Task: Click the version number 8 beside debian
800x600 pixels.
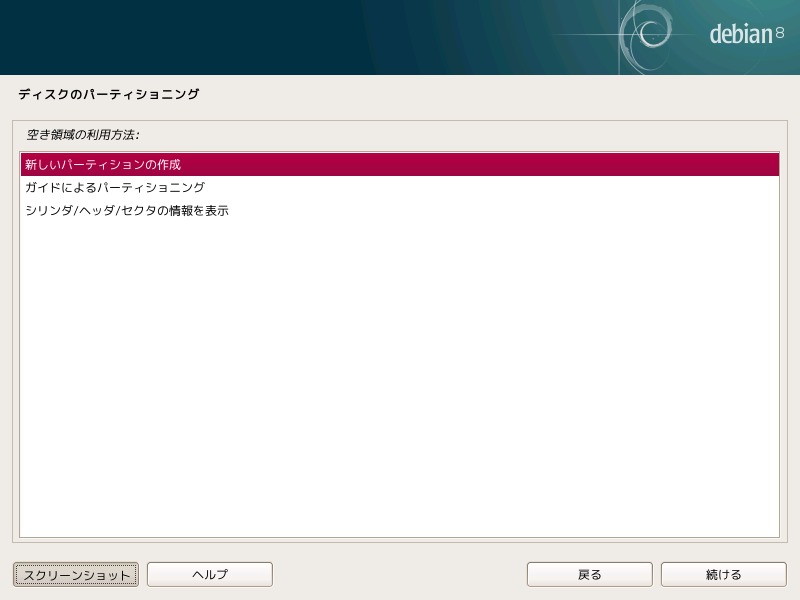Action: click(x=780, y=33)
